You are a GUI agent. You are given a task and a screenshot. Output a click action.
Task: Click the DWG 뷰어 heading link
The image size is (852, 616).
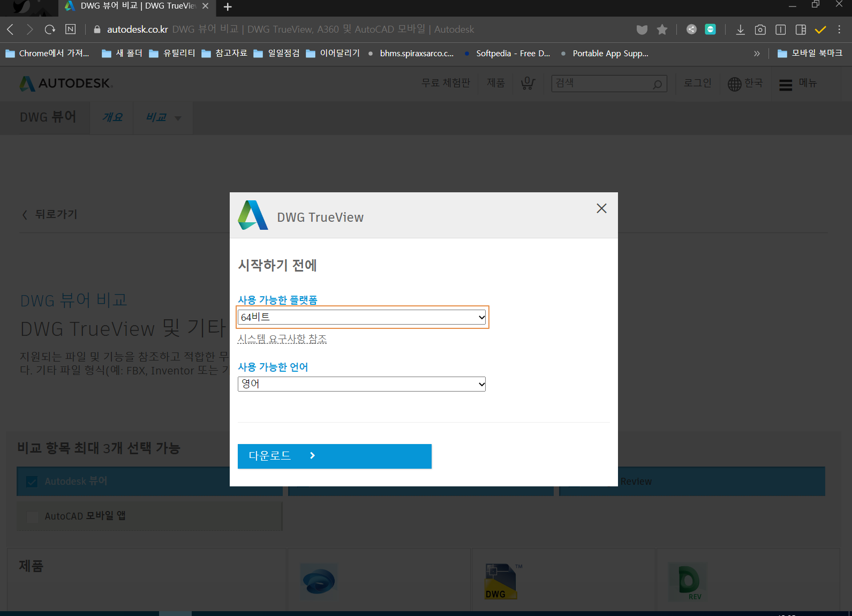pyautogui.click(x=48, y=117)
